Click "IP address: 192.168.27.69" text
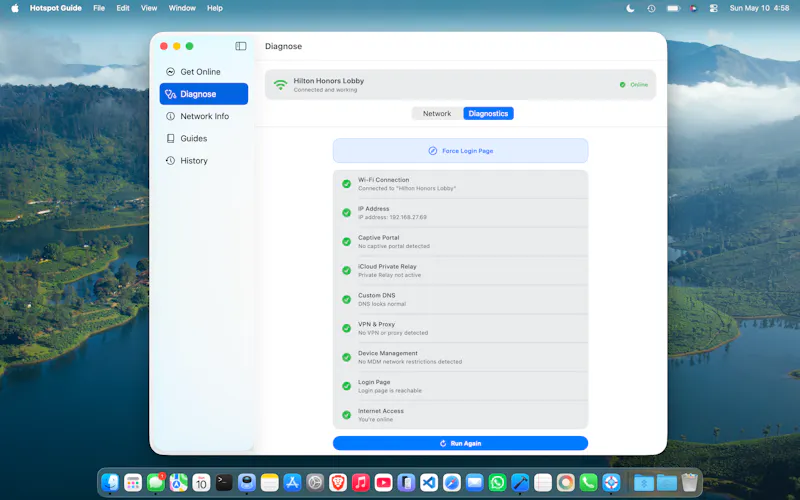Screen dimensions: 800x500 pyautogui.click(x=392, y=217)
